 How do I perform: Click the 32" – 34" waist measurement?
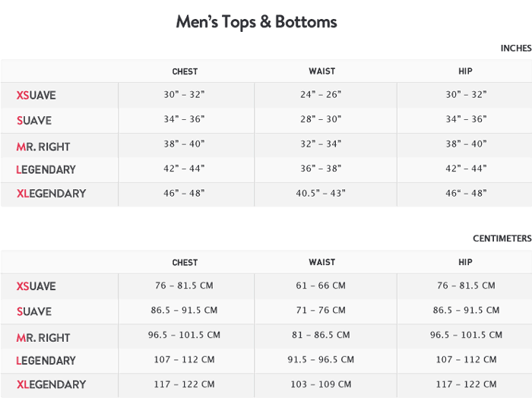click(x=321, y=144)
